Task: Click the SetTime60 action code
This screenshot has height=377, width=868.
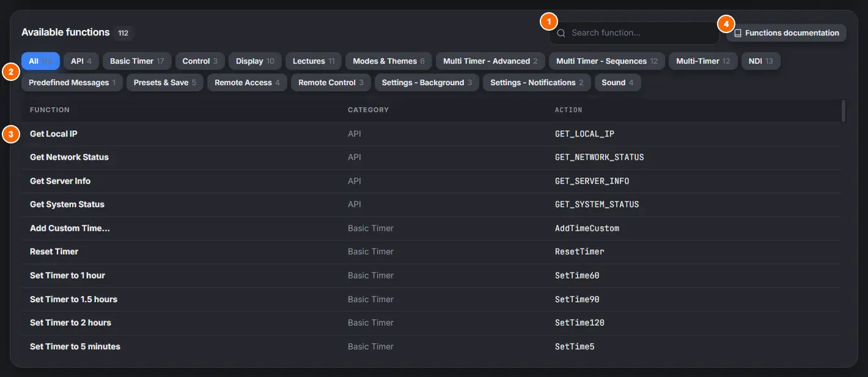Action: [x=577, y=275]
